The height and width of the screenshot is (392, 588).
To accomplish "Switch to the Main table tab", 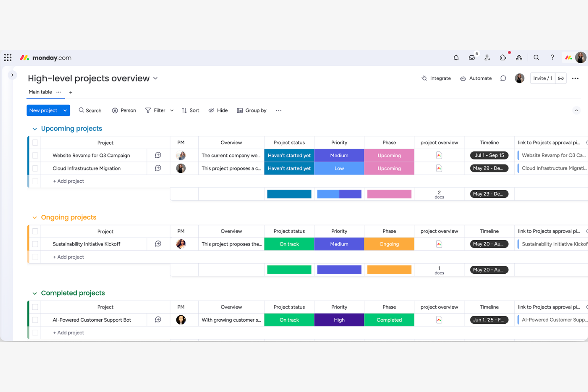I will click(x=40, y=92).
